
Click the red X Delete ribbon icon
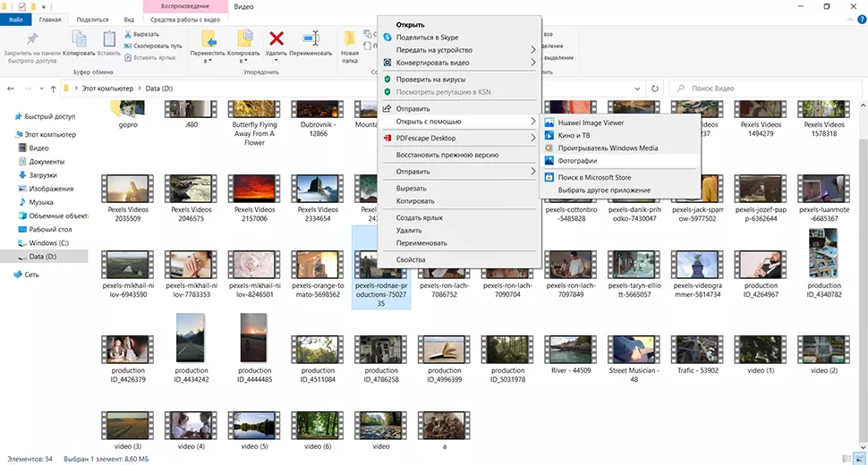click(x=277, y=38)
